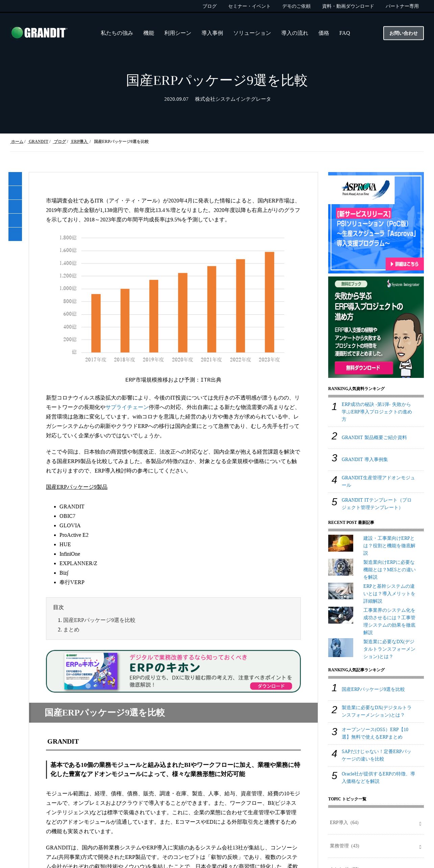The width and height of the screenshot is (434, 868).
Task: Open GRANDIT ITテンプレート link
Action: 377,504
